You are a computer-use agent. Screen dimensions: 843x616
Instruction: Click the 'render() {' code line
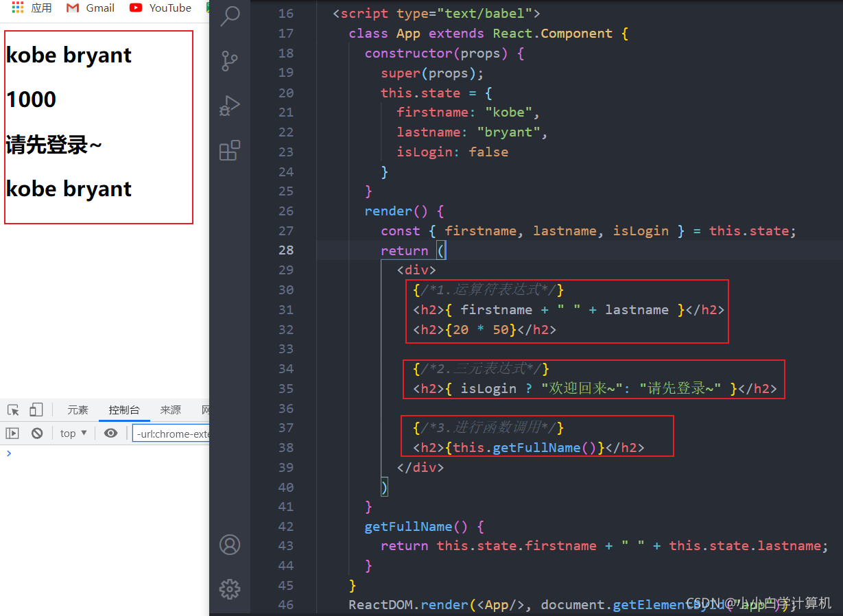[405, 211]
